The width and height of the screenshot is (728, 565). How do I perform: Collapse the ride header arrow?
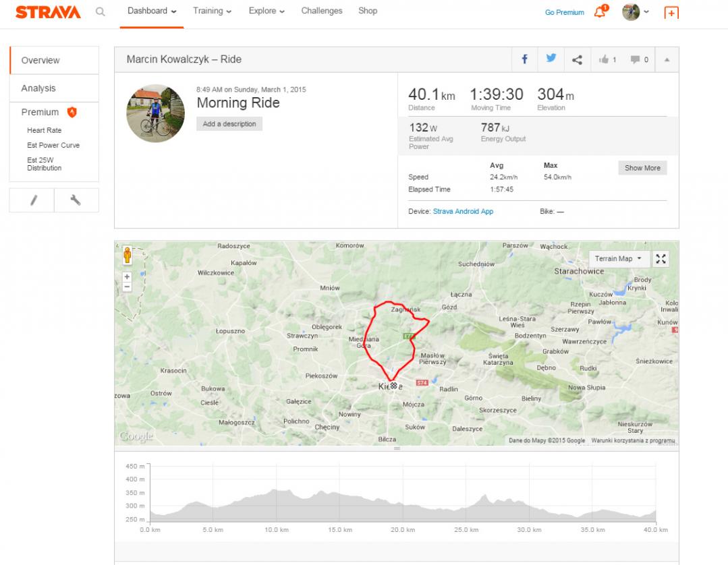coord(667,60)
